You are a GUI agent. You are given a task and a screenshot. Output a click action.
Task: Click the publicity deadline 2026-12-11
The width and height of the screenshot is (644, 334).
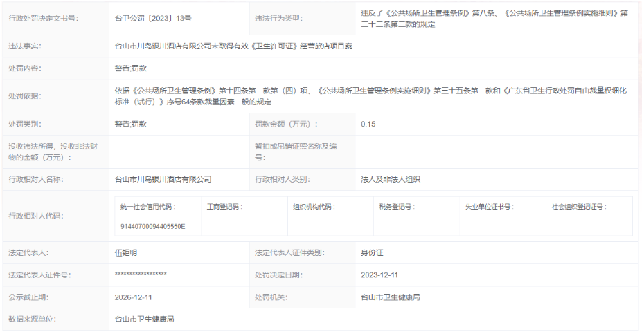pos(134,297)
